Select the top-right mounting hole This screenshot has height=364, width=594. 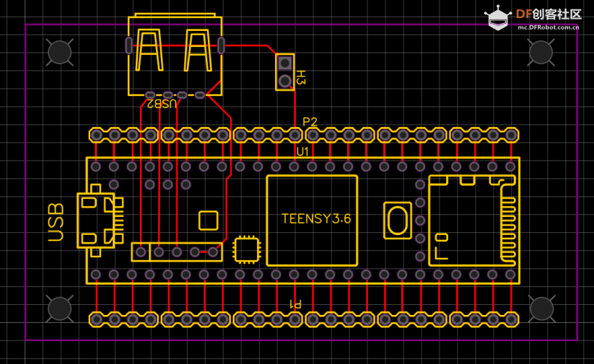click(541, 52)
